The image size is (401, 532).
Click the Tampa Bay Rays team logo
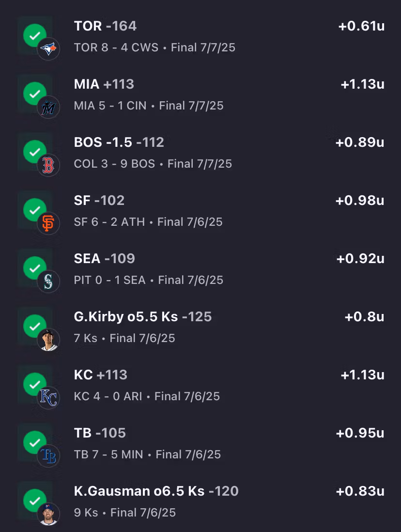48,456
